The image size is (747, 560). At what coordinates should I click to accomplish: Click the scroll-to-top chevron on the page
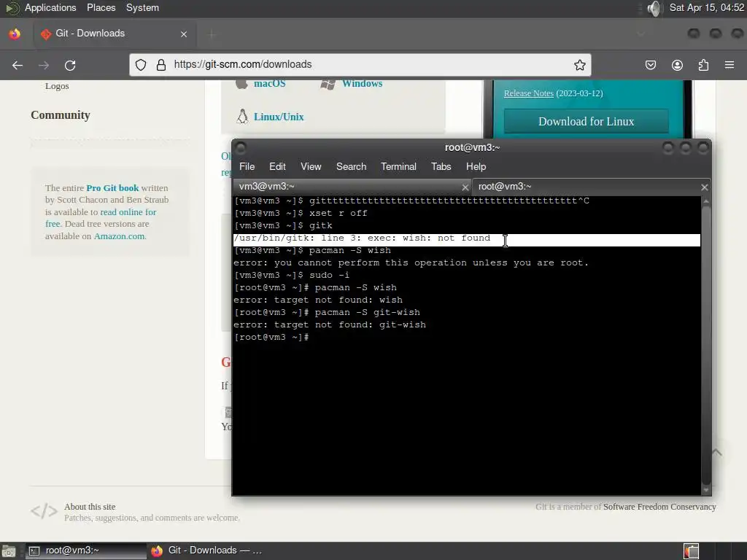click(716, 452)
